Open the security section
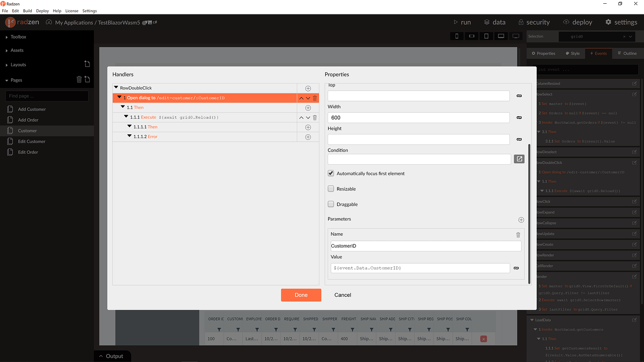Viewport: 644px width, 362px height. pos(534,22)
